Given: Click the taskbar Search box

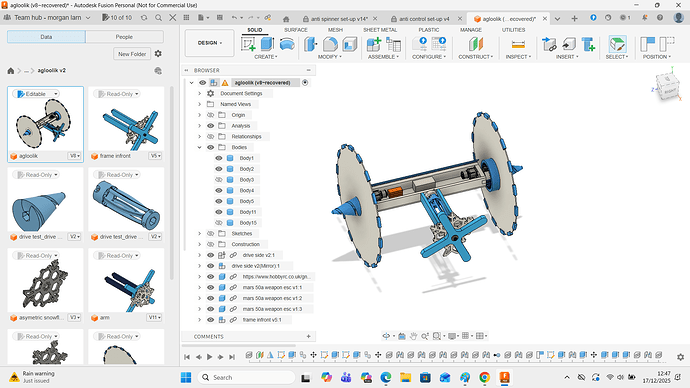Looking at the screenshot, I should (247, 377).
